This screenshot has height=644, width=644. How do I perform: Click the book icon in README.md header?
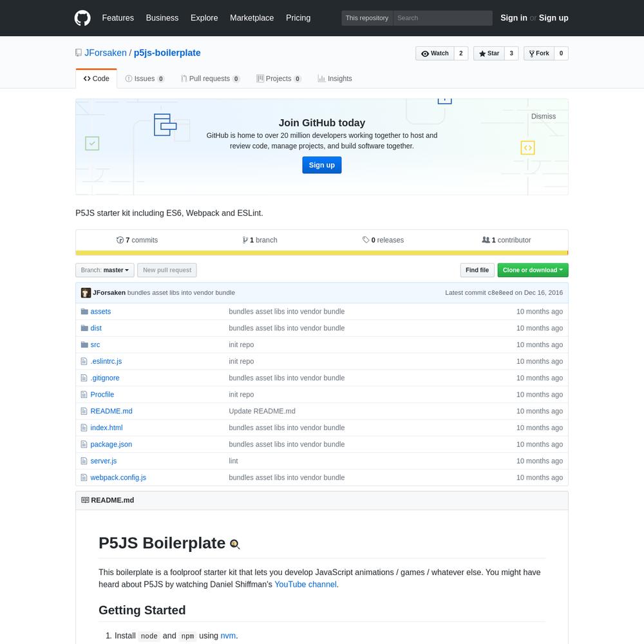pyautogui.click(x=85, y=500)
